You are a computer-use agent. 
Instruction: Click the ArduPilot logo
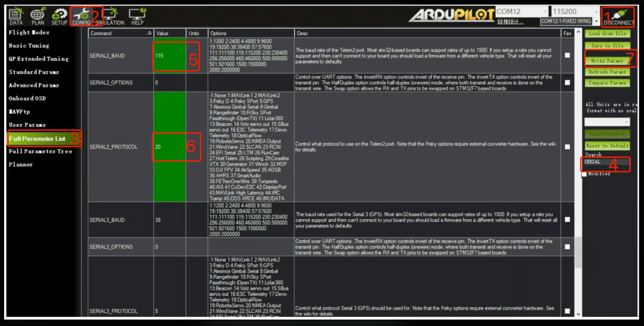tap(451, 15)
